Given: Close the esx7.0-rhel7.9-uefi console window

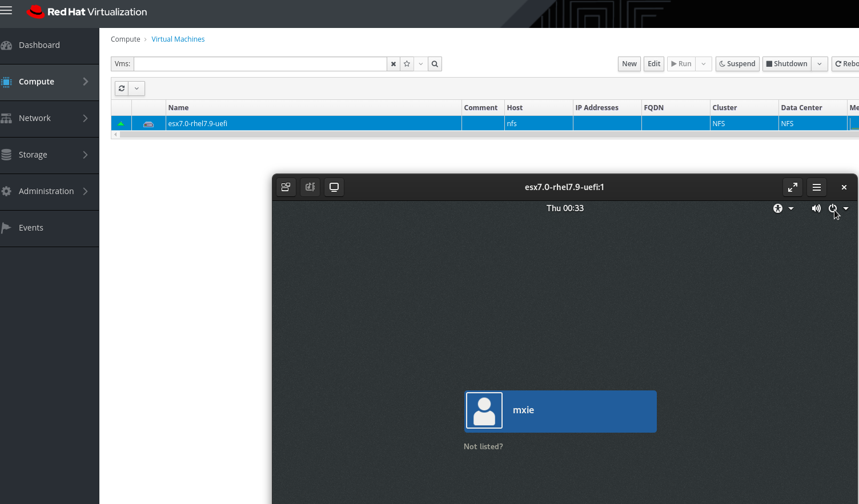Looking at the screenshot, I should pyautogui.click(x=844, y=187).
